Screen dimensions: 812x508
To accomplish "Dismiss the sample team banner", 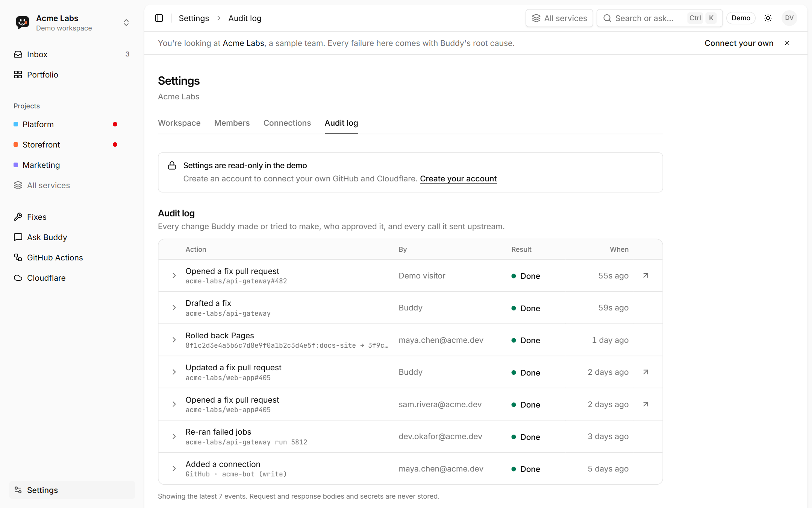I will coord(787,43).
